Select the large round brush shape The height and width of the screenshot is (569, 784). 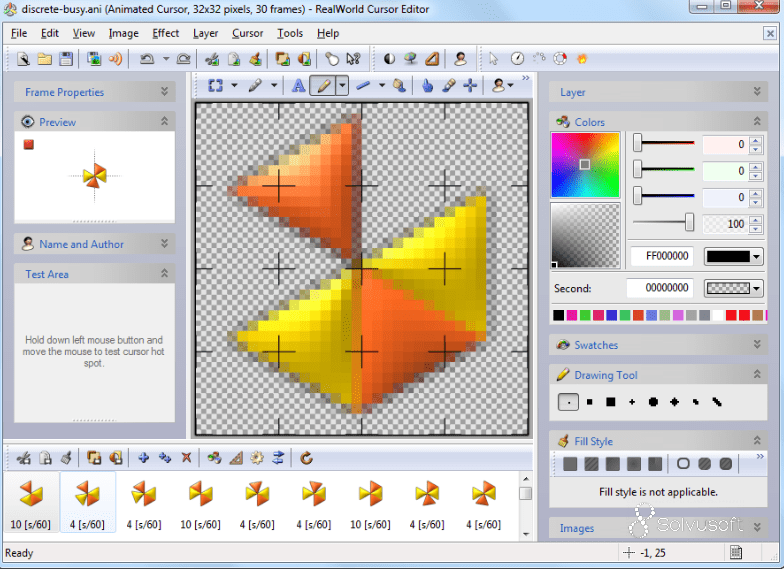tap(653, 402)
